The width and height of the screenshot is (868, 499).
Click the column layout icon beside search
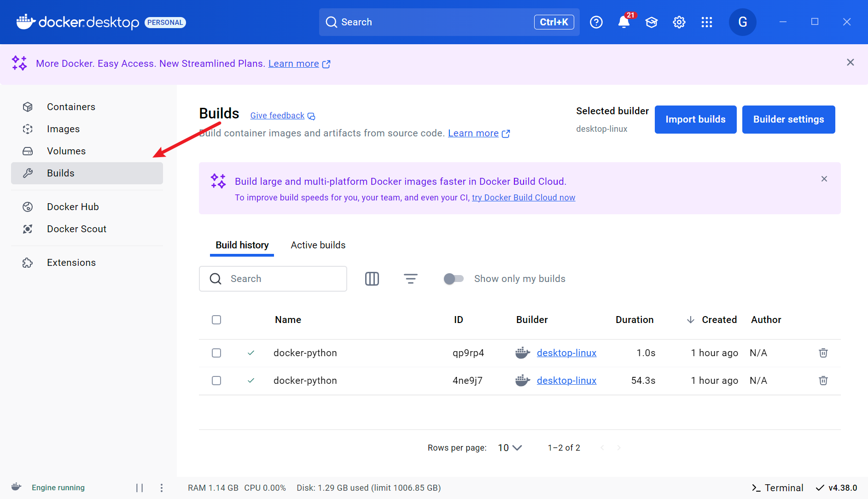pyautogui.click(x=372, y=279)
